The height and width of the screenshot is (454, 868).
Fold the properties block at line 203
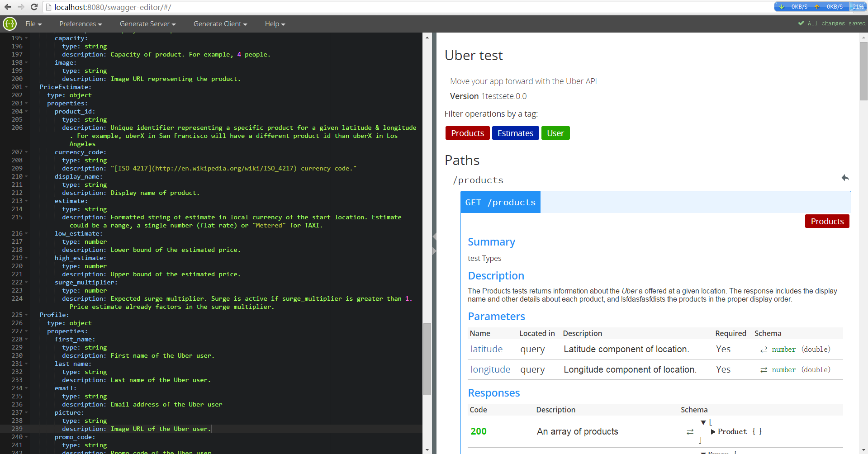(x=26, y=103)
